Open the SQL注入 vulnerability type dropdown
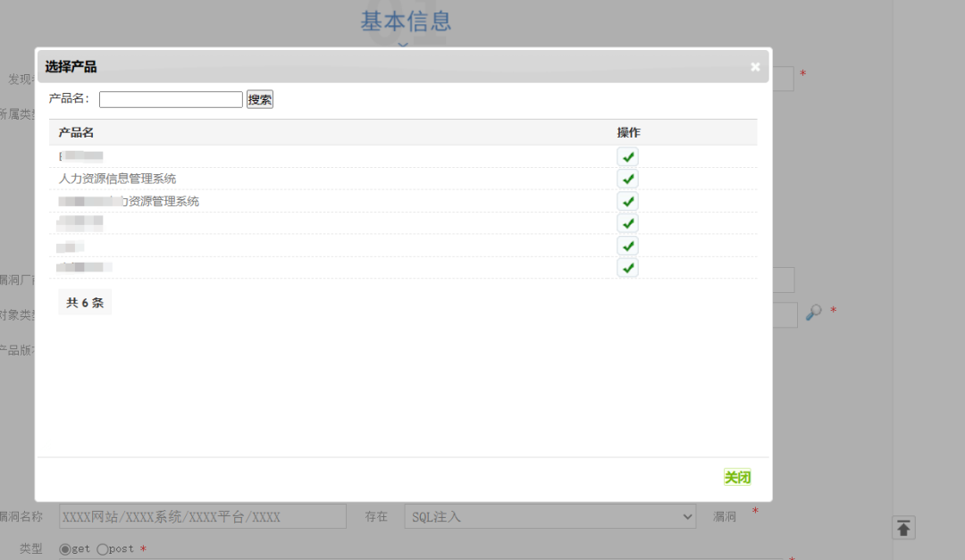The width and height of the screenshot is (965, 560). [x=550, y=516]
